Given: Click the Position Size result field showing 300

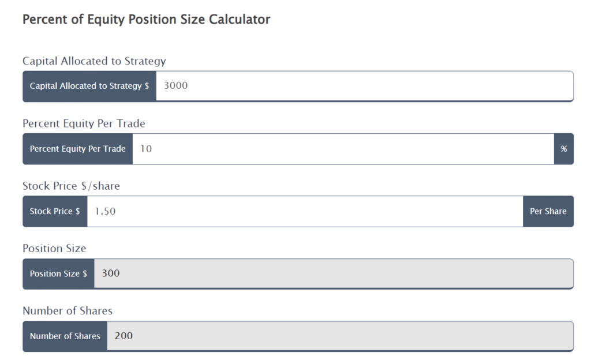Looking at the screenshot, I should coord(335,273).
